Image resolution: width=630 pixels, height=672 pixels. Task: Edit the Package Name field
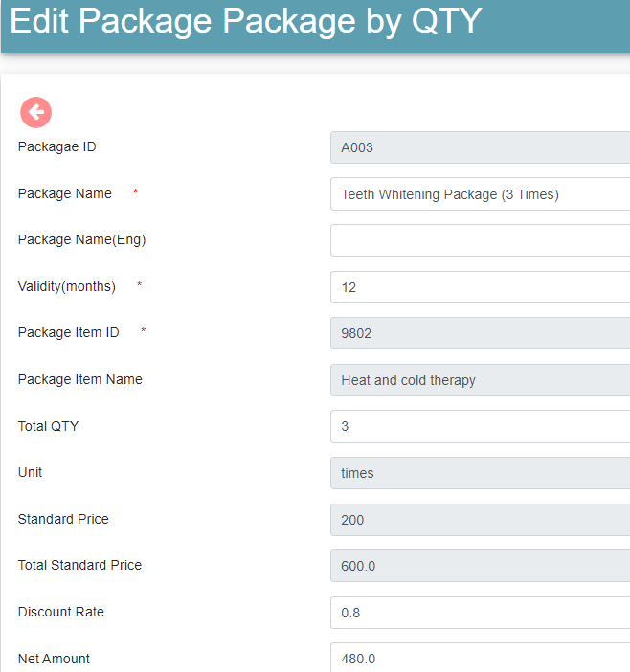[480, 194]
